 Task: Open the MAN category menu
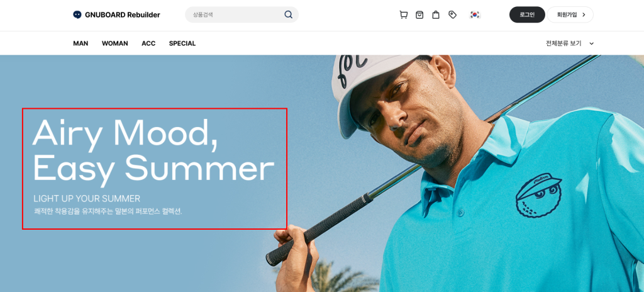coord(80,43)
